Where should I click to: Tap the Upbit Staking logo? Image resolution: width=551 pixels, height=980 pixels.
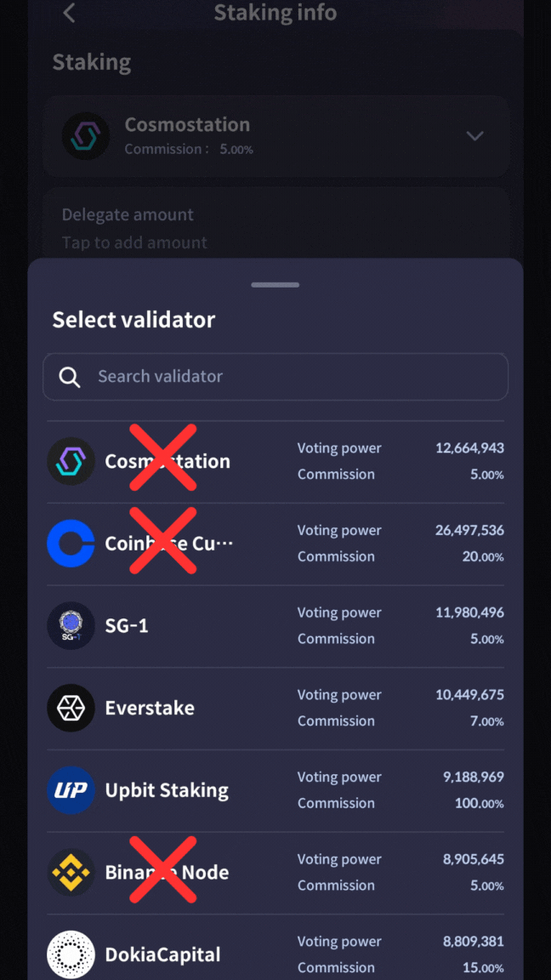pyautogui.click(x=71, y=790)
